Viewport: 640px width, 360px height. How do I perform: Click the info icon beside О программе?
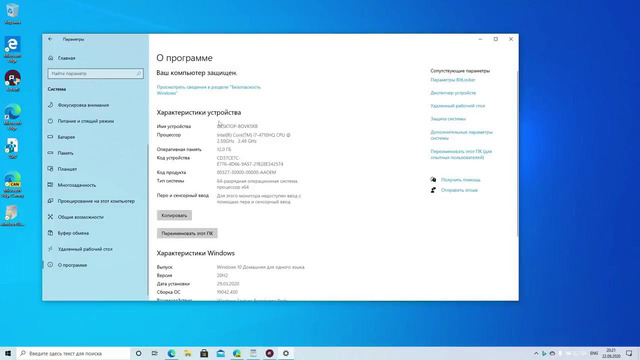tap(50, 265)
